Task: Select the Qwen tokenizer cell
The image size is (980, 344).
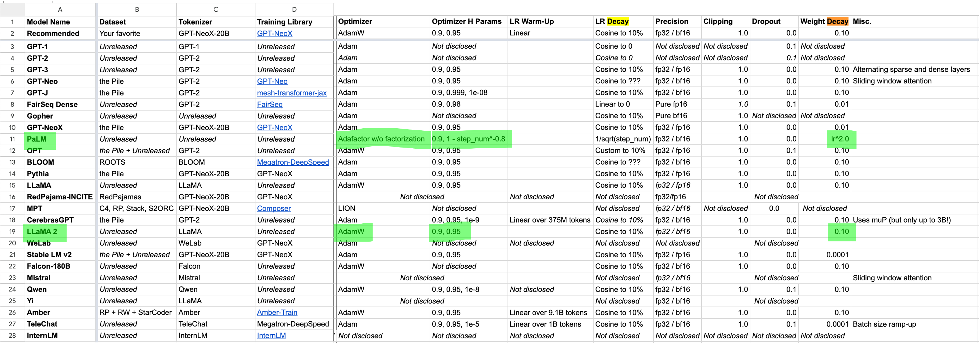Action: click(x=215, y=290)
